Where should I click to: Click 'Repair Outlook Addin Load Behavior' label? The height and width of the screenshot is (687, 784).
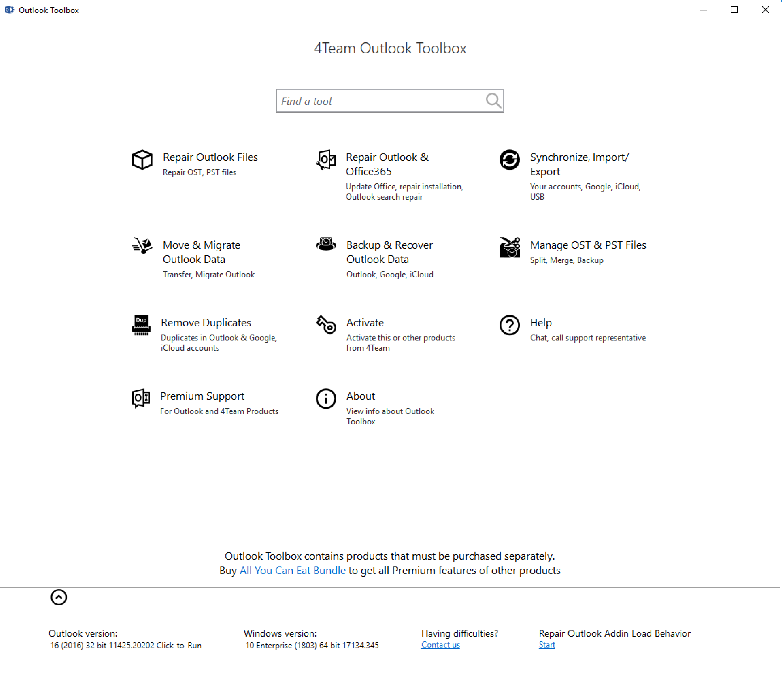[x=614, y=634]
